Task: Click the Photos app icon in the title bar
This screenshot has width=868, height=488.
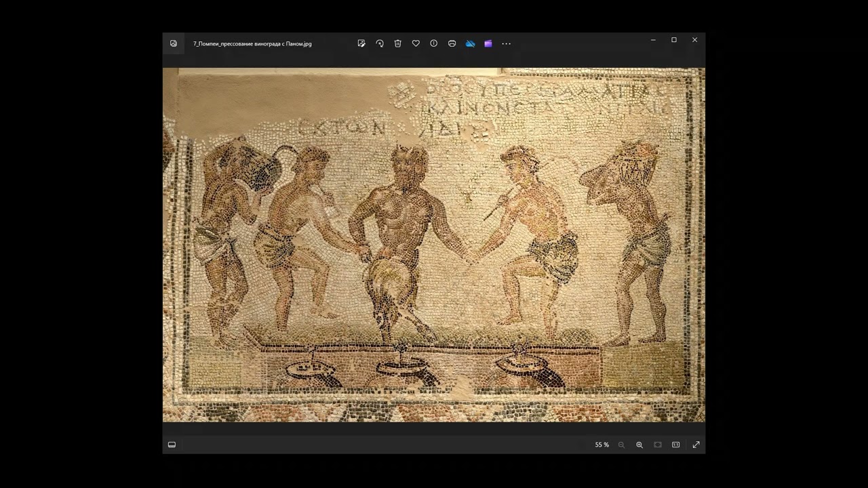Action: (x=174, y=43)
